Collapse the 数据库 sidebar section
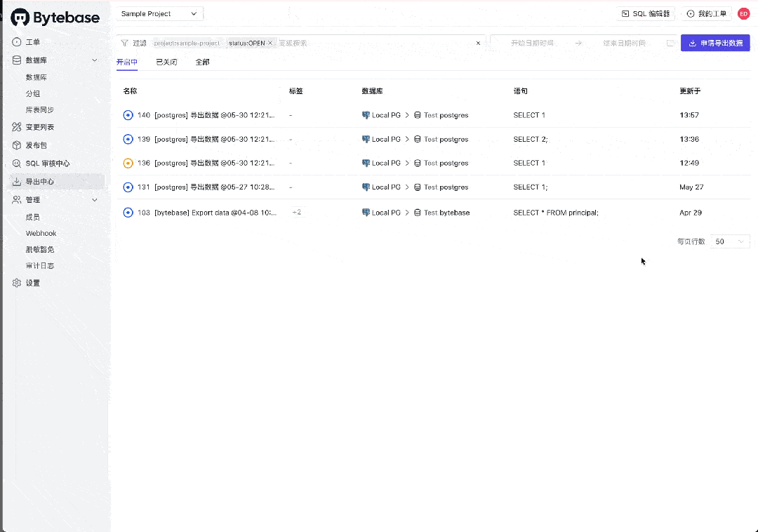The height and width of the screenshot is (532, 758). point(95,60)
